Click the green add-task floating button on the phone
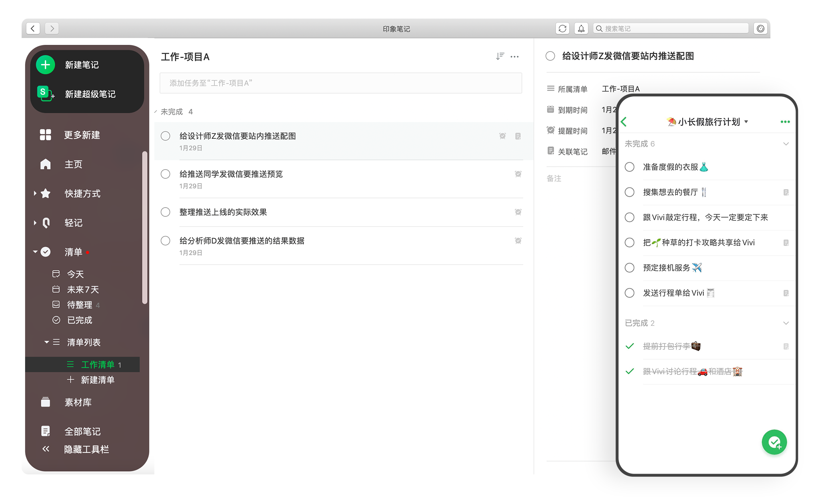Viewport: 816px width, 504px height. 774,442
